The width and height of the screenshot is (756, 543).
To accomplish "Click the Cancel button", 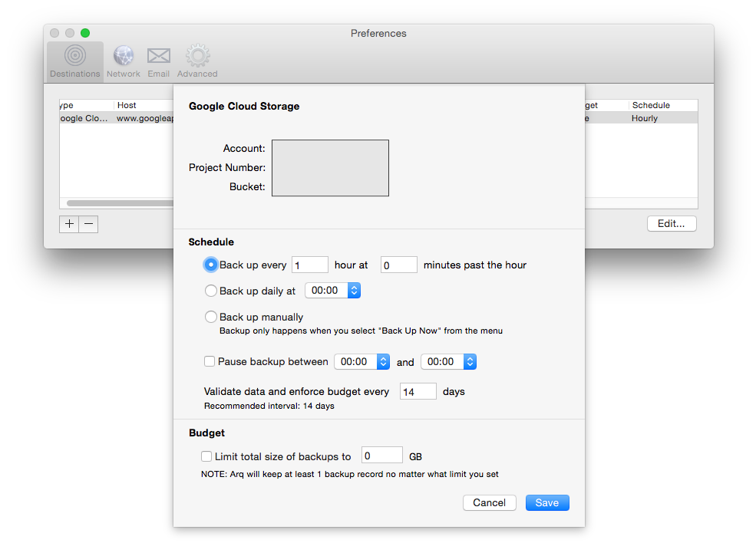I will click(490, 502).
